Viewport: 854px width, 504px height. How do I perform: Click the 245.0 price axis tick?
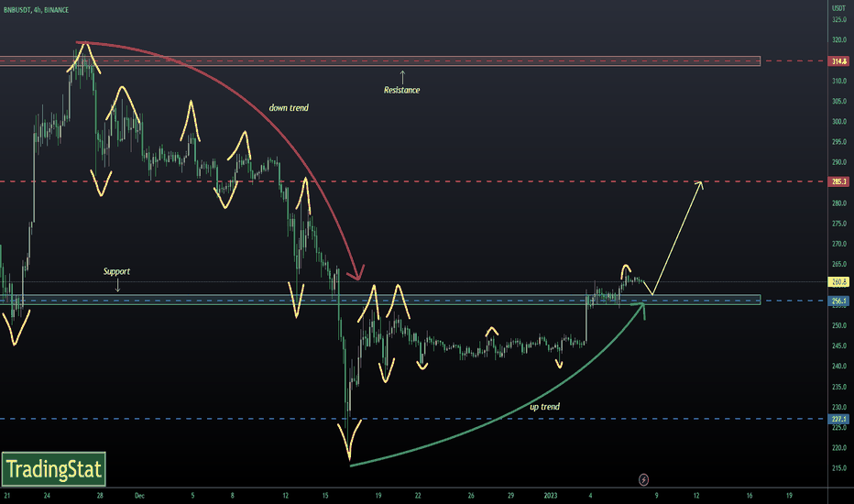(x=839, y=346)
